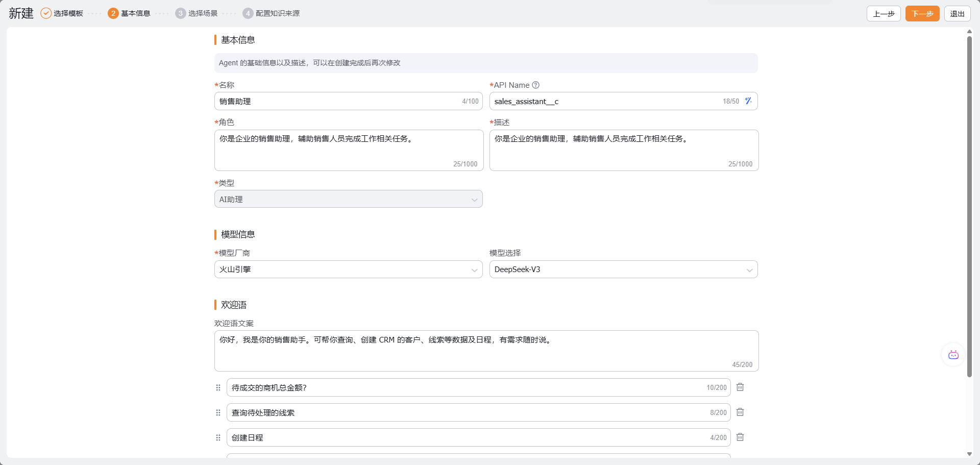Viewport: 980px width, 465px height.
Task: Focus the 名称 input field with 销售助理
Action: pyautogui.click(x=337, y=101)
